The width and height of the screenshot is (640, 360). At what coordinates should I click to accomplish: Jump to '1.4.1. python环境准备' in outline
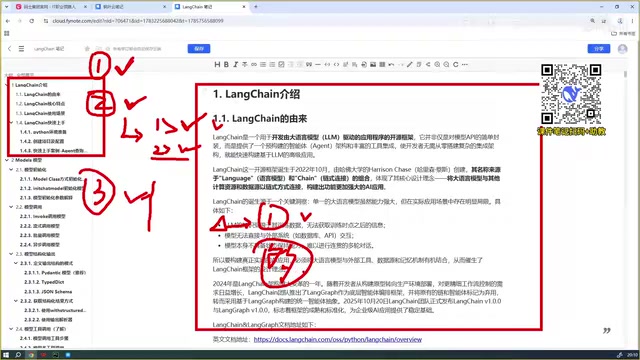click(x=43, y=132)
